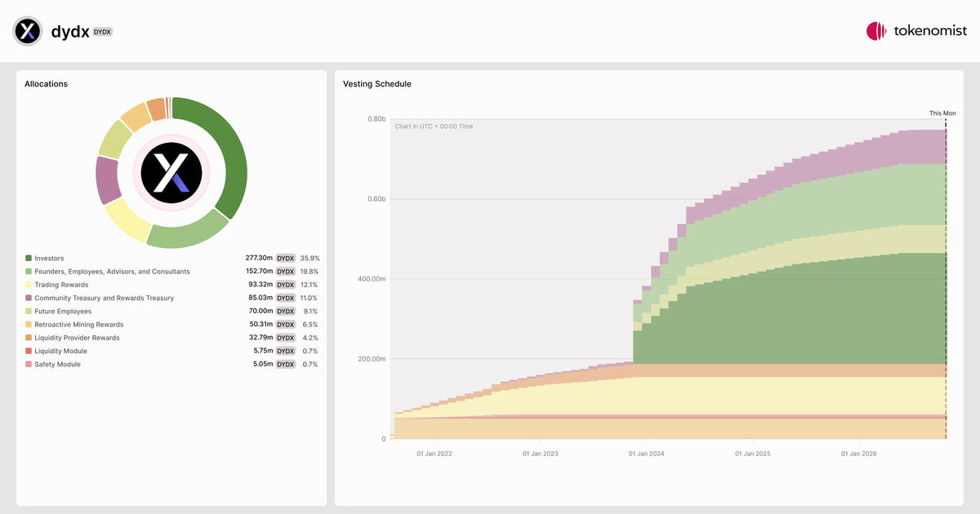Select the Trading Rewards legend swatch
The height and width of the screenshot is (514, 980).
[29, 285]
